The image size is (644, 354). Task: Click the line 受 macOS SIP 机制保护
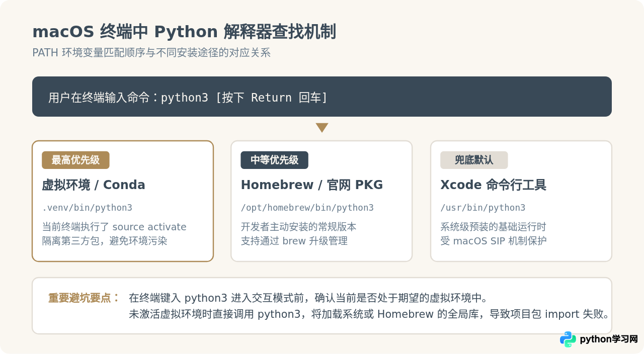pyautogui.click(x=494, y=241)
